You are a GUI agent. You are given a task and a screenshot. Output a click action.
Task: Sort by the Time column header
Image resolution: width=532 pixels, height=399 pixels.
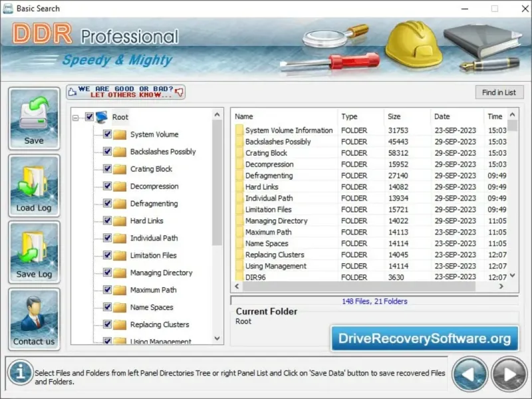[x=495, y=116]
